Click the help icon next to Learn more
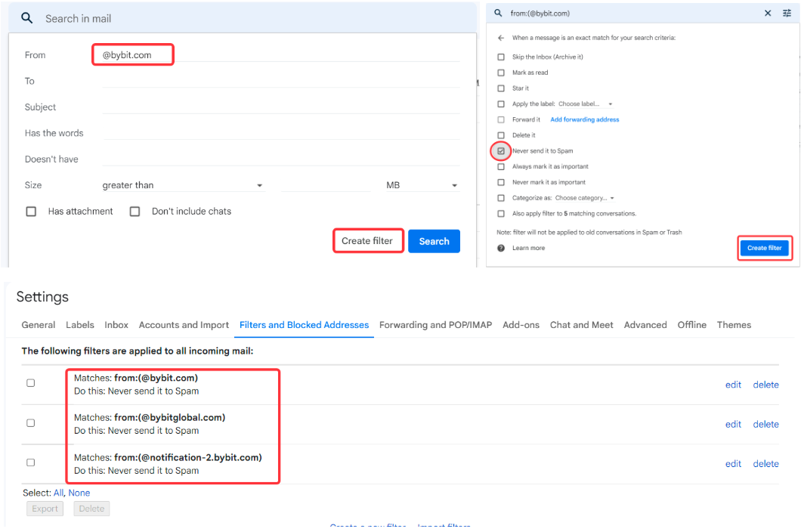801x532 pixels. [x=501, y=248]
